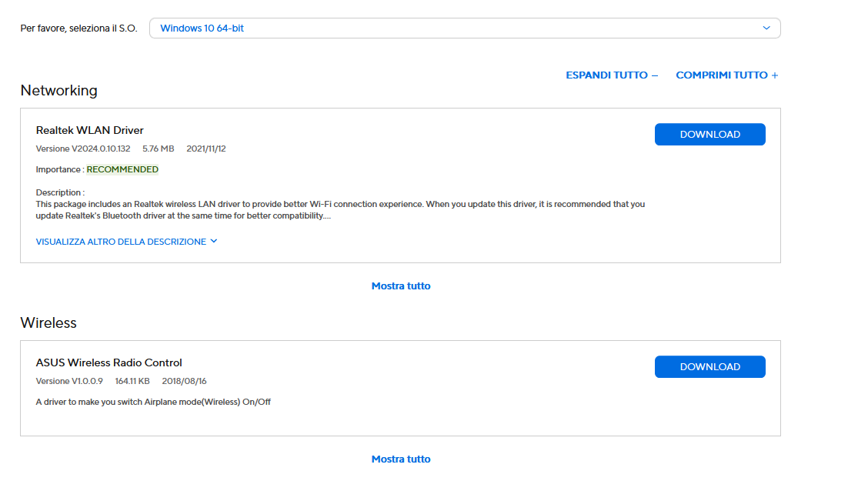Click the 5.76 MB file size
Viewport: 868px width, 481px height.
(x=159, y=149)
